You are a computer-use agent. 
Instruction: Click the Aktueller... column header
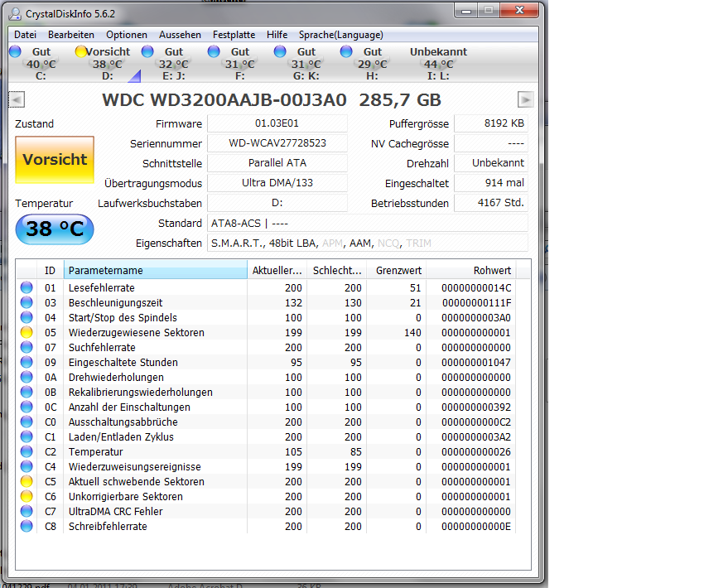pos(277,270)
